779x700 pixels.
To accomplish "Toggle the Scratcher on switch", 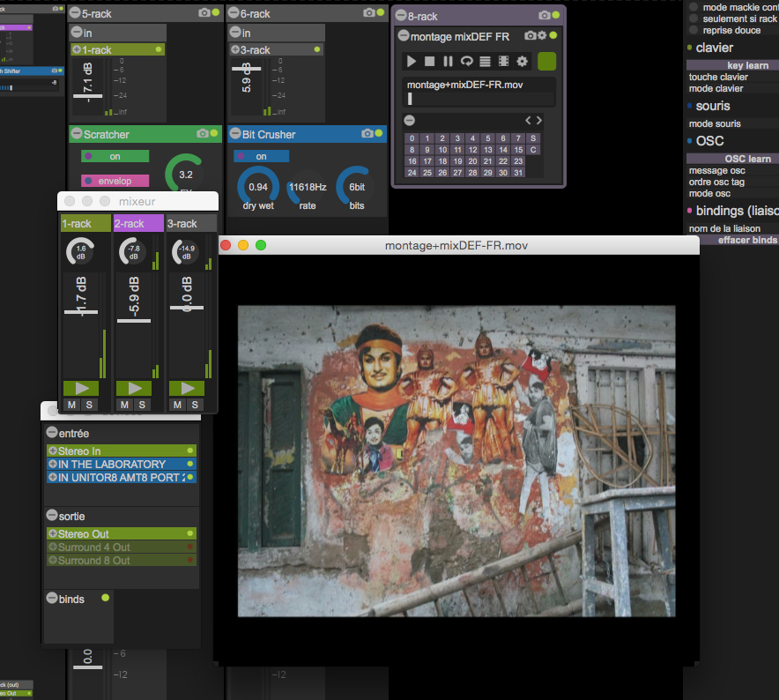I will tap(115, 156).
